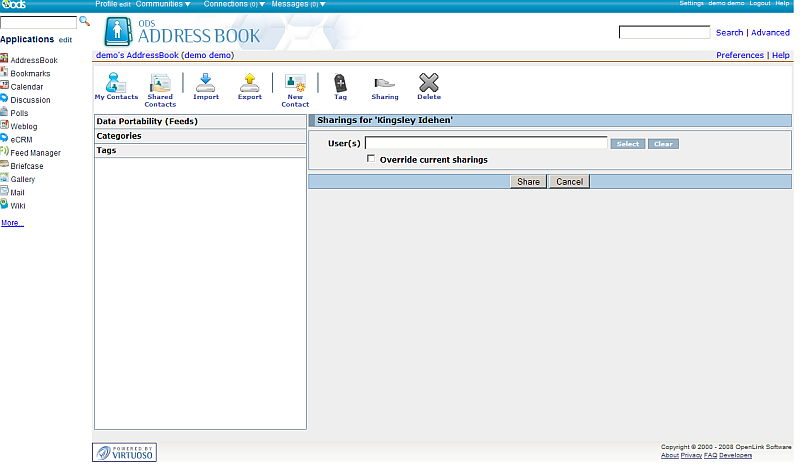Click the User(s) input field
Screen dimensions: 800x473
point(486,143)
